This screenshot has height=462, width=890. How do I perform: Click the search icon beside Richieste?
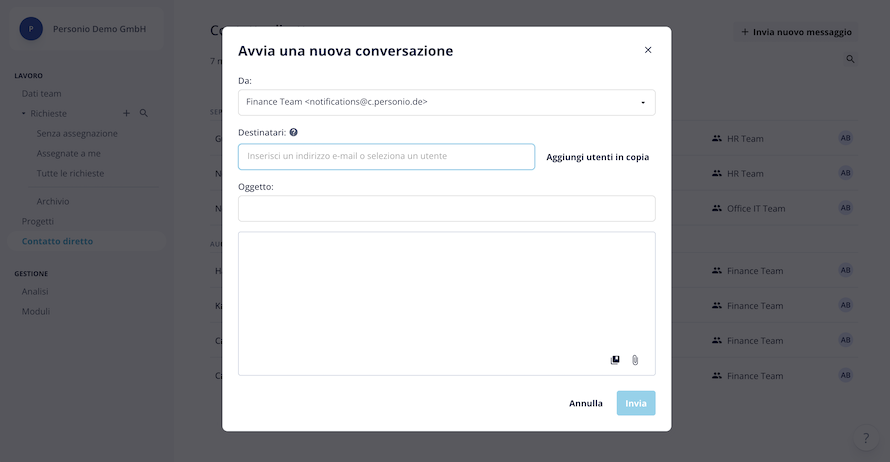(144, 113)
